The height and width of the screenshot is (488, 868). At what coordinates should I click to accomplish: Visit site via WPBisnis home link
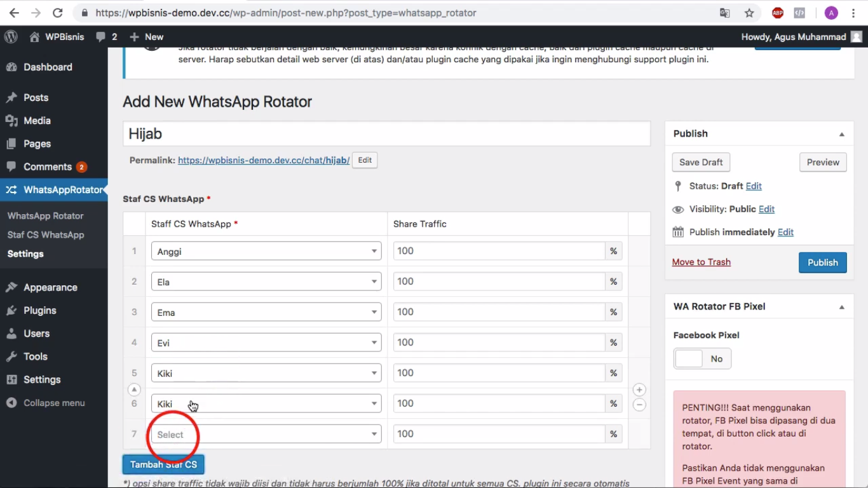click(57, 37)
